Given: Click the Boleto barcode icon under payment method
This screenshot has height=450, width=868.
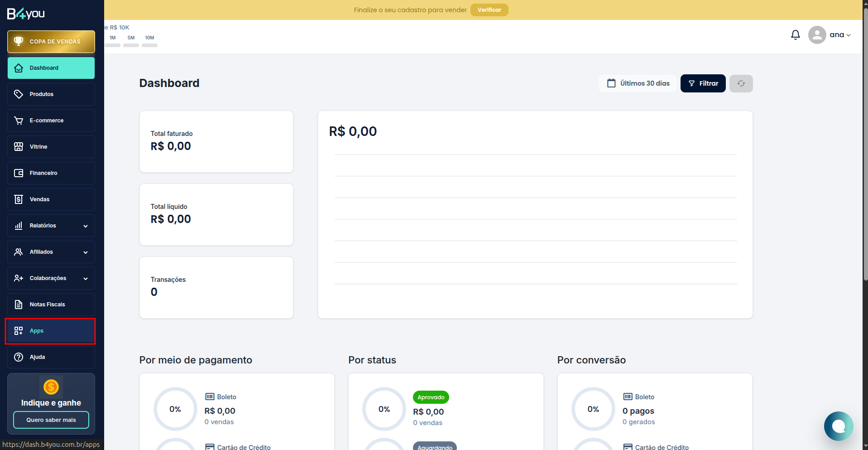Looking at the screenshot, I should pyautogui.click(x=210, y=397).
